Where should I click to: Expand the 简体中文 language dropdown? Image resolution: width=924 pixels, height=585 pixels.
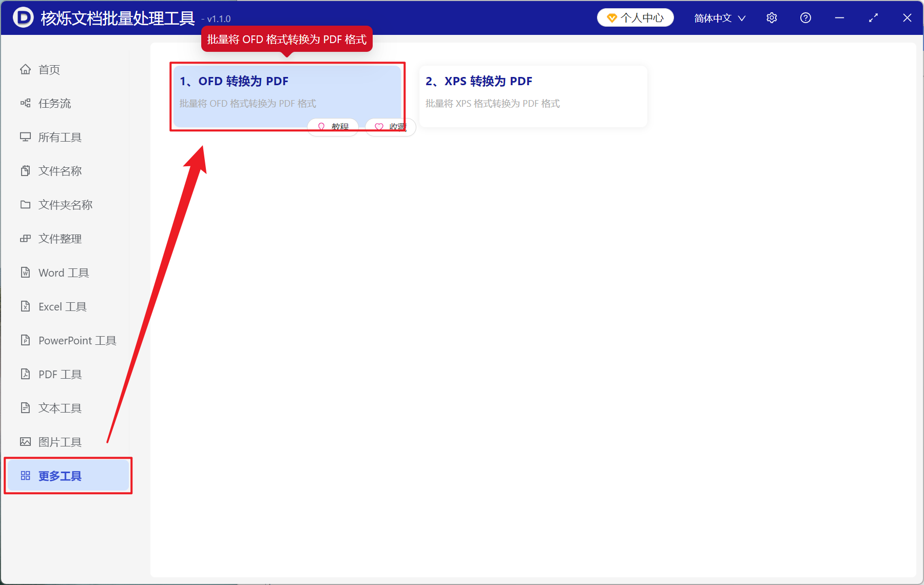pyautogui.click(x=720, y=18)
